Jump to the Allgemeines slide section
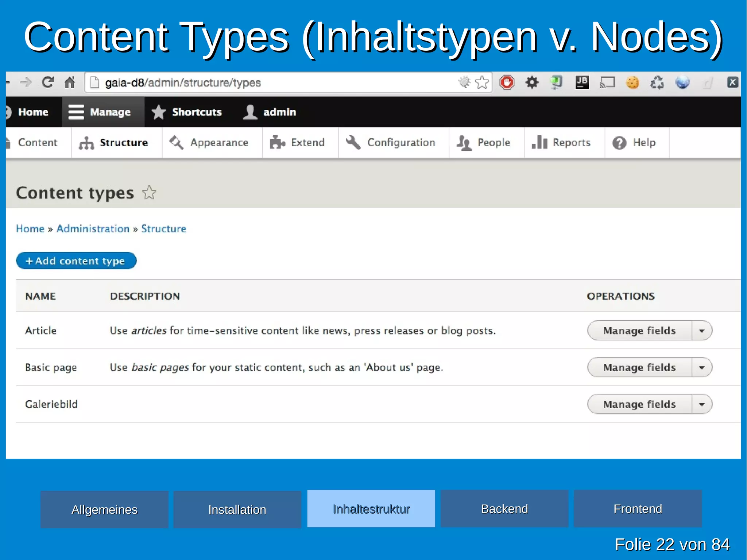This screenshot has height=560, width=747. (x=104, y=509)
